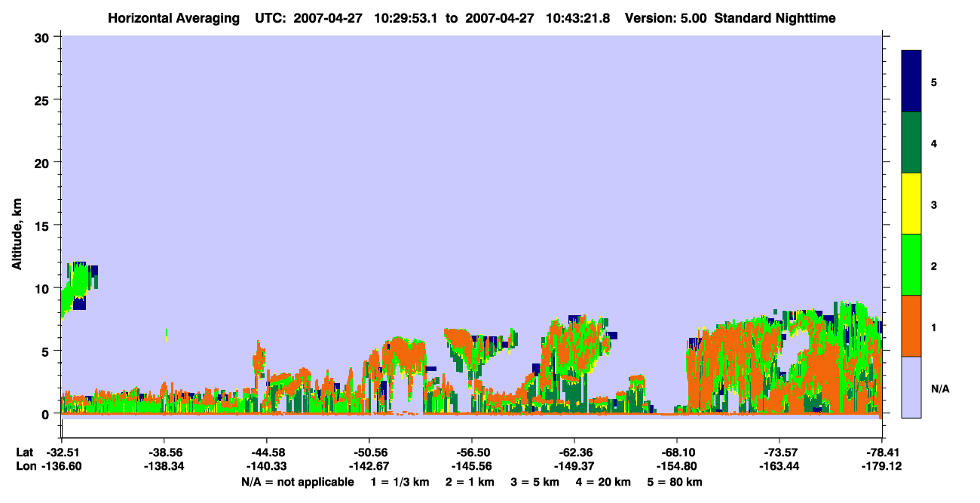Viewport: 980px width, 503px height.
Task: Click the longitude value -138.34
Action: tap(164, 466)
